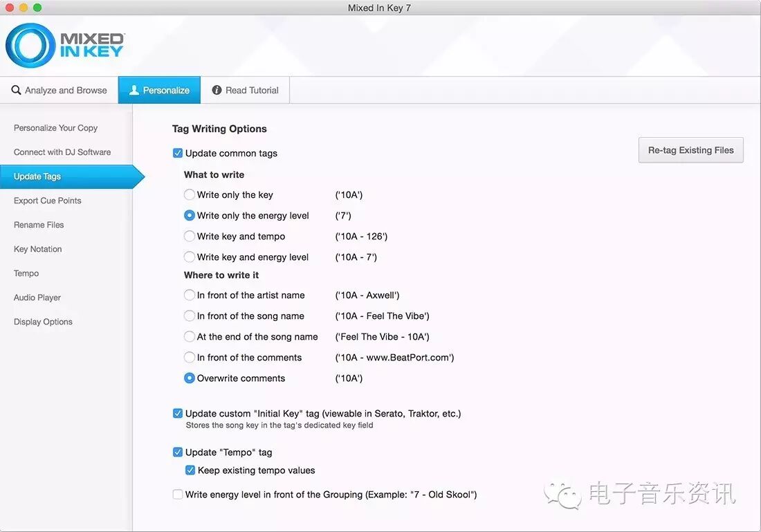Choose In front of the comments
Image resolution: width=761 pixels, height=532 pixels.
[x=190, y=358]
